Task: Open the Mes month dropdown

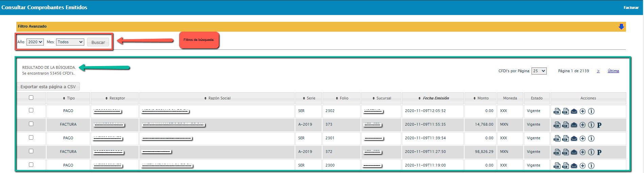Action: 70,42
